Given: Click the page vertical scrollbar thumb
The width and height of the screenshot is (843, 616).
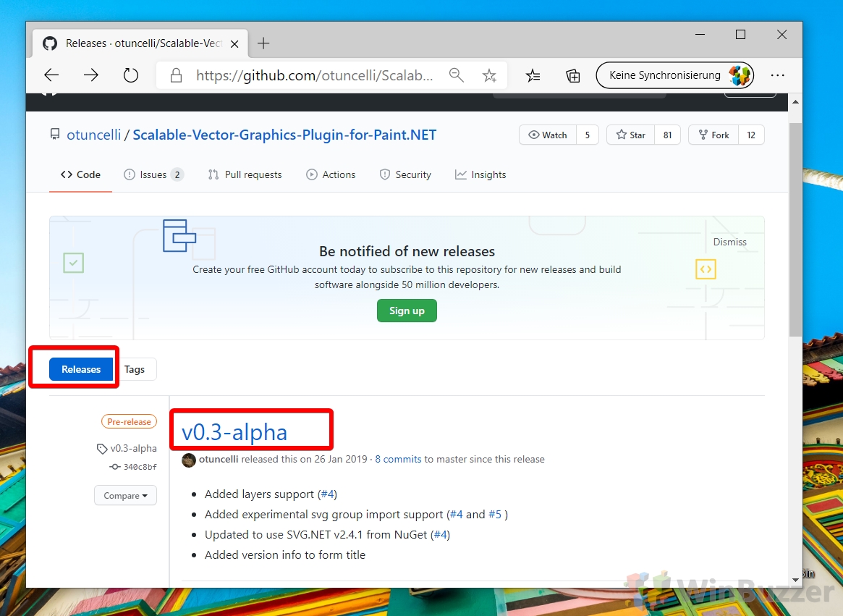Looking at the screenshot, I should click(x=796, y=229).
